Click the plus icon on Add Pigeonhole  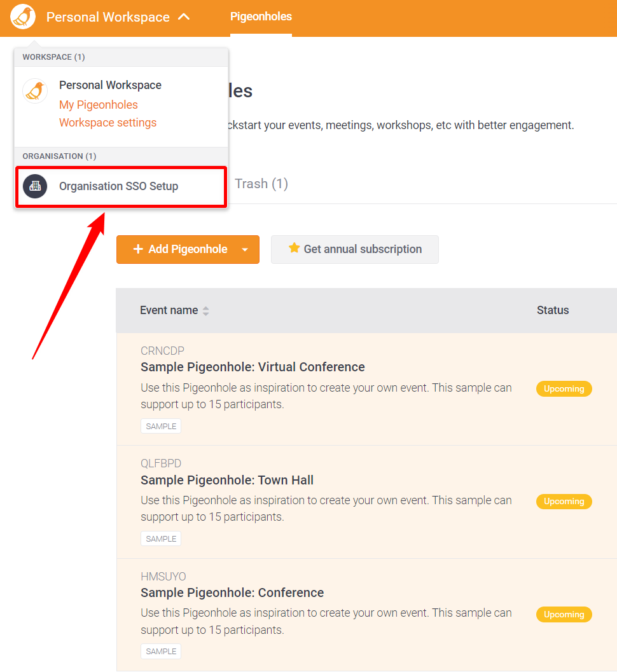pos(138,249)
